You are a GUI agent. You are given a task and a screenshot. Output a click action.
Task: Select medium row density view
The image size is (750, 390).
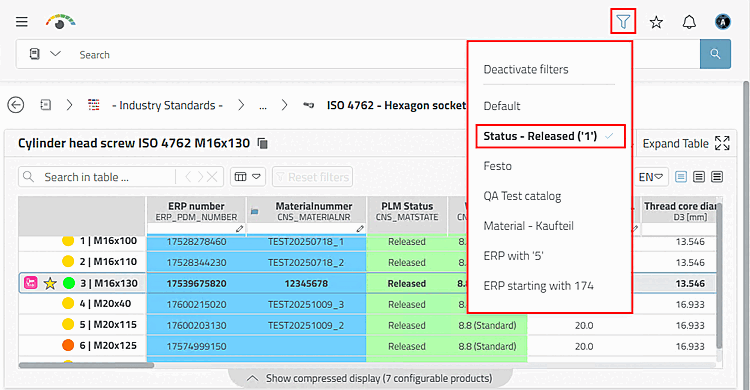[x=699, y=177]
